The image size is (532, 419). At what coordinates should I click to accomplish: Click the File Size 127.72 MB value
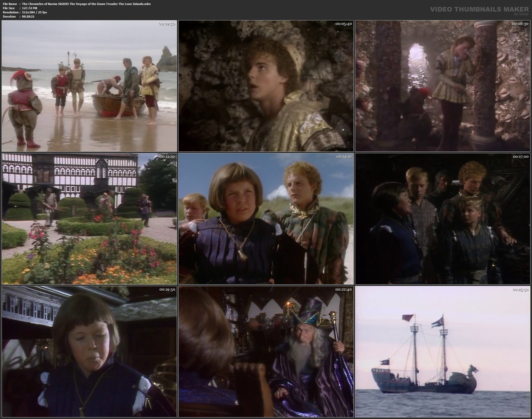[30, 8]
